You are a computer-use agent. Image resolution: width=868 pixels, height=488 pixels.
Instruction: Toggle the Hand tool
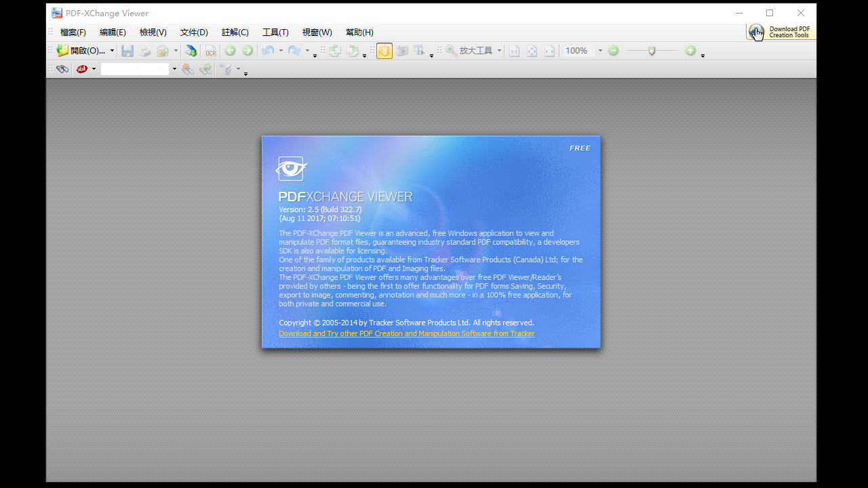coord(384,51)
